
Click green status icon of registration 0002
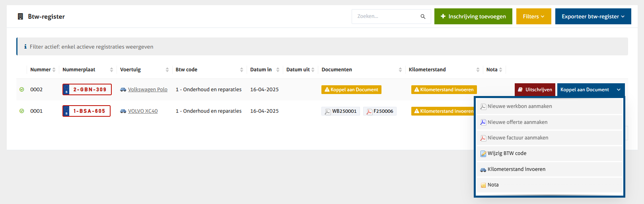pyautogui.click(x=22, y=90)
